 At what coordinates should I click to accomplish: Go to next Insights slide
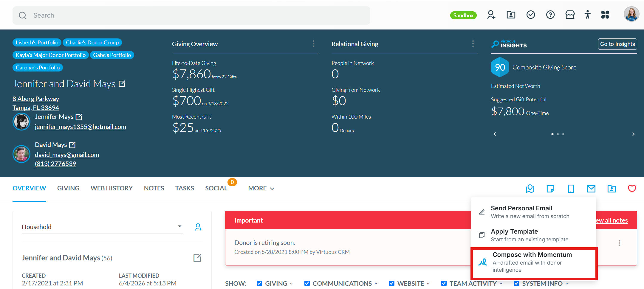[x=634, y=134]
